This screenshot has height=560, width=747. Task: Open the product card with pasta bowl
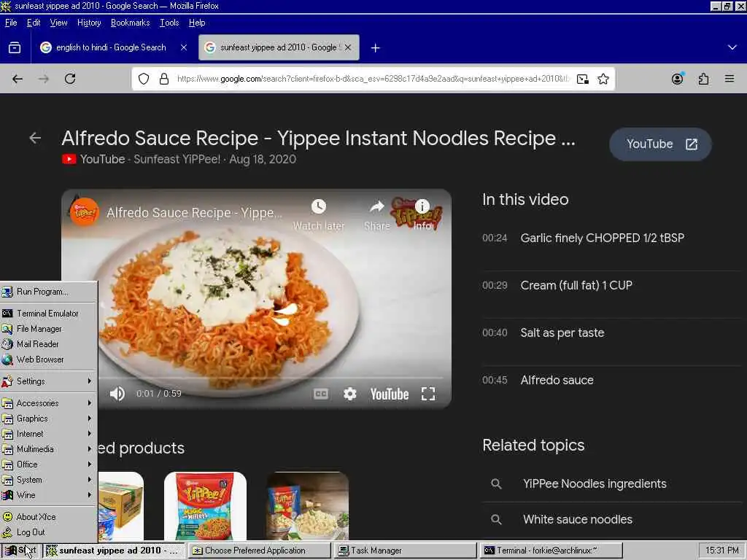click(307, 506)
